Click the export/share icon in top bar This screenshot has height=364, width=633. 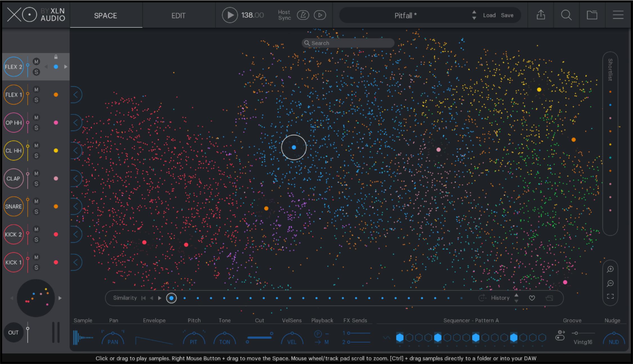pyautogui.click(x=541, y=15)
